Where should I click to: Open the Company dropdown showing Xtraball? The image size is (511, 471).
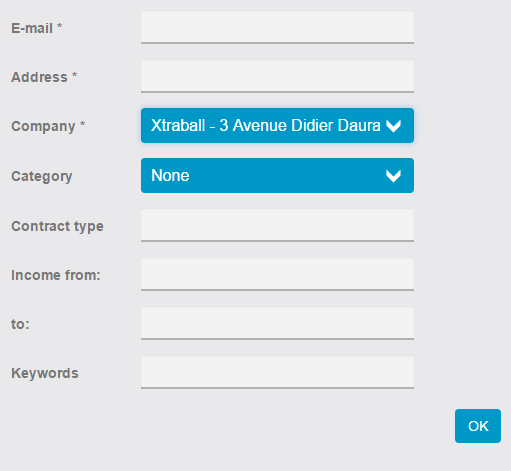tap(277, 126)
